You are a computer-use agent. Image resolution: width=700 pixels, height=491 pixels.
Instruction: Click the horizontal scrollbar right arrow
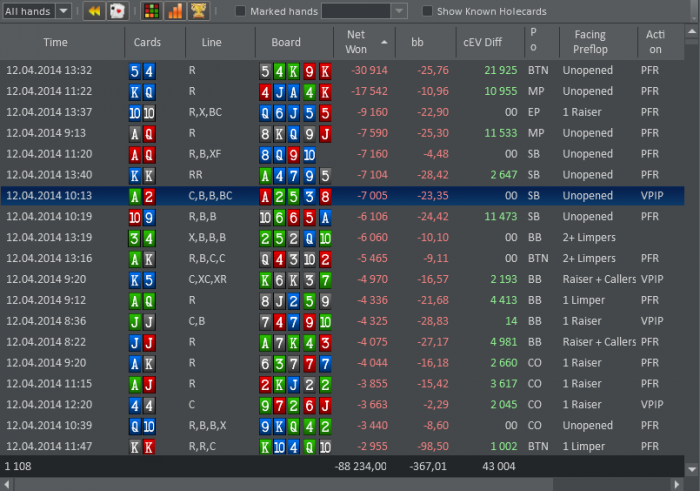677,484
